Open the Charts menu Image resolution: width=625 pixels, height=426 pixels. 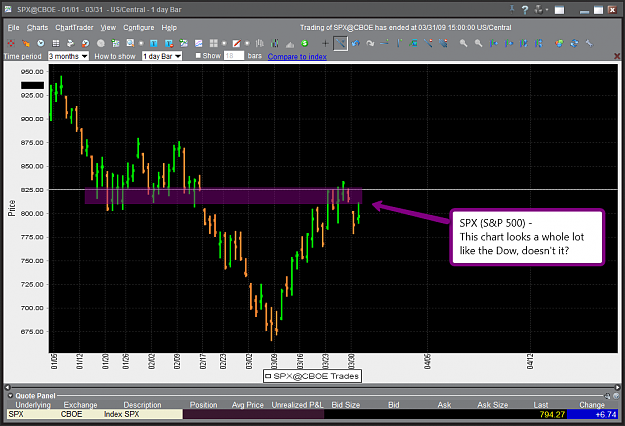coord(37,27)
